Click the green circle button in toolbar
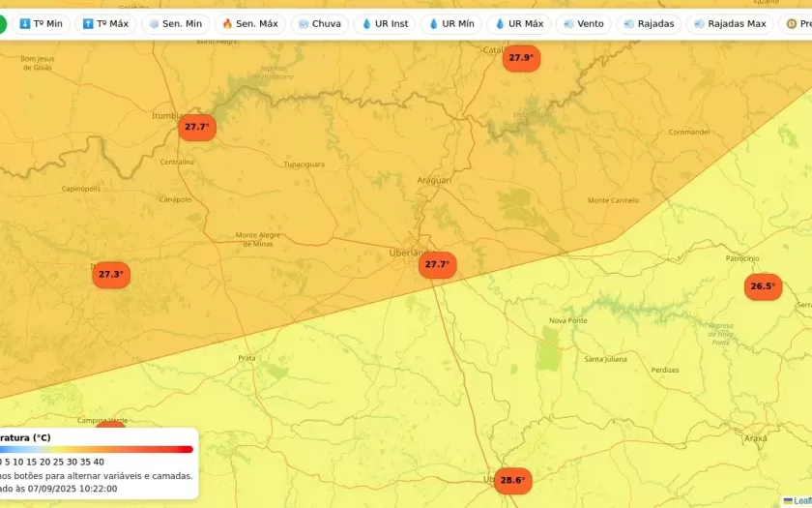 pyautogui.click(x=2, y=23)
